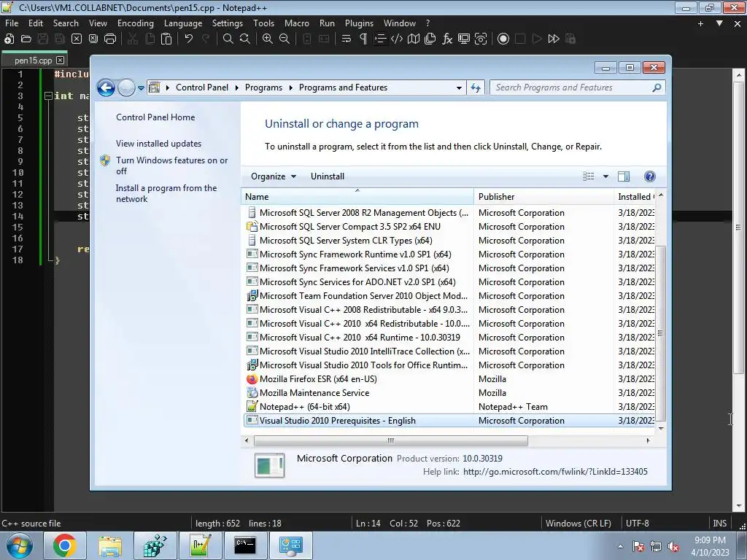Open the Language menu in Notepad++
The height and width of the screenshot is (560, 747).
[x=183, y=23]
